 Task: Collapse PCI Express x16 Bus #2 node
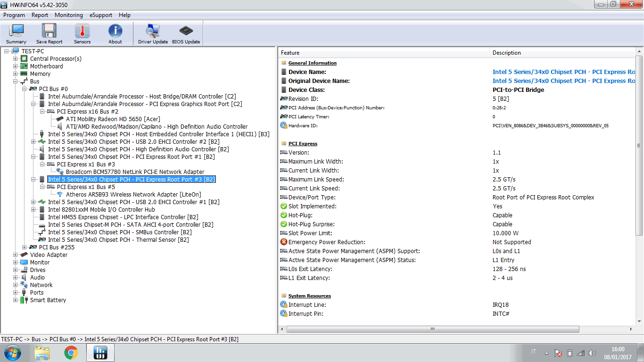[42, 111]
